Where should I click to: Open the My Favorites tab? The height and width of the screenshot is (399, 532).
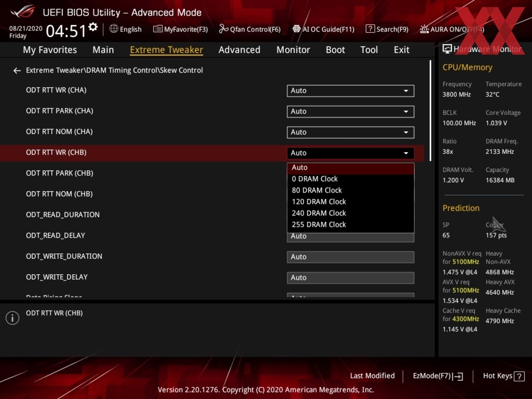50,50
